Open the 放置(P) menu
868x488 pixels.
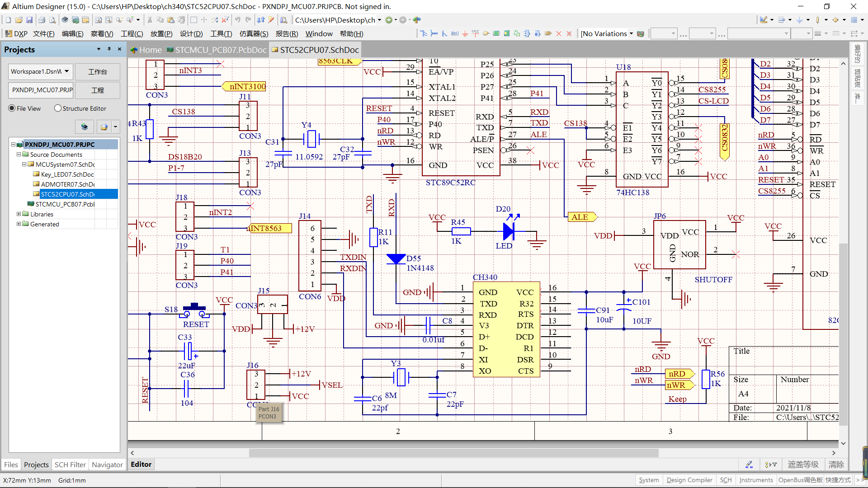pos(161,34)
